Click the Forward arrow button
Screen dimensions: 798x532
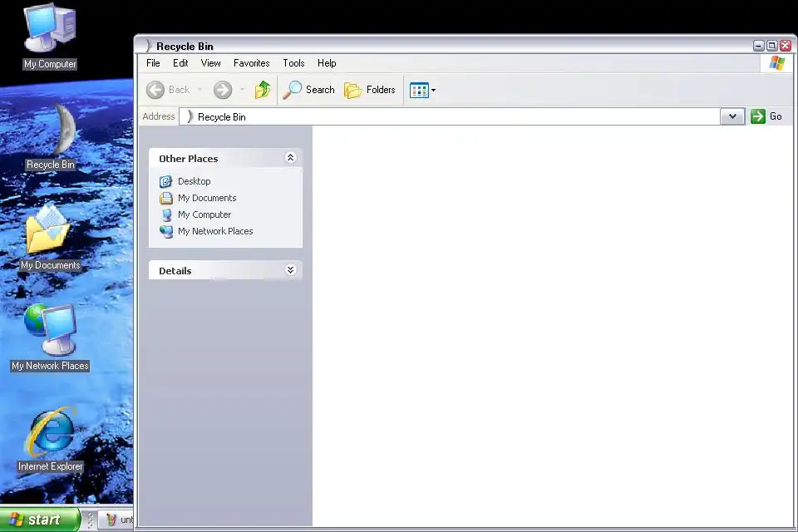pyautogui.click(x=223, y=90)
